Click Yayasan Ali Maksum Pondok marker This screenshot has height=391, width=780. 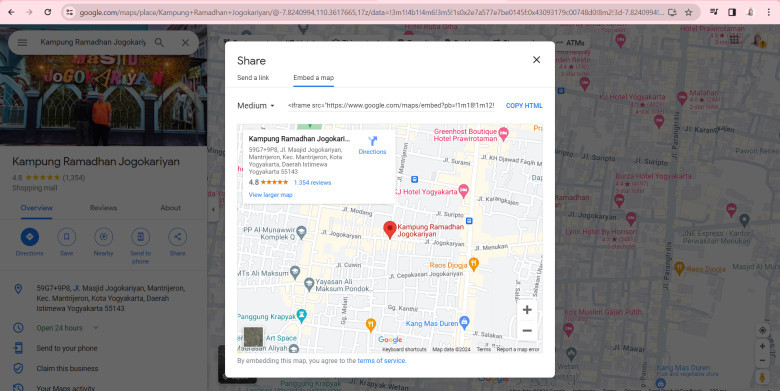tap(309, 284)
